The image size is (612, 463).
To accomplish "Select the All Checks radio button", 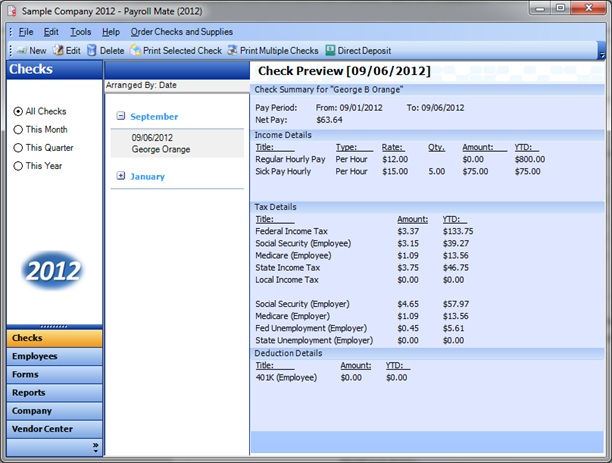I will (18, 112).
